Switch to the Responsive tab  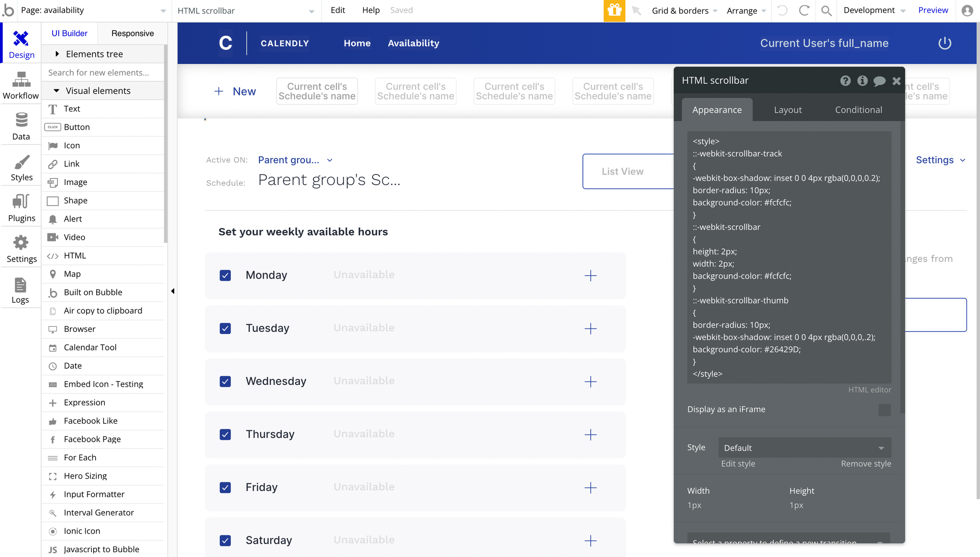coord(133,33)
